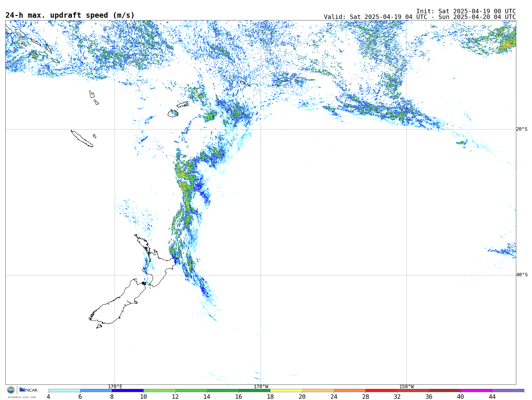The image size is (532, 400).
Task: Select the light cyan 4–6 m/s color swatch
Action: tap(64, 390)
